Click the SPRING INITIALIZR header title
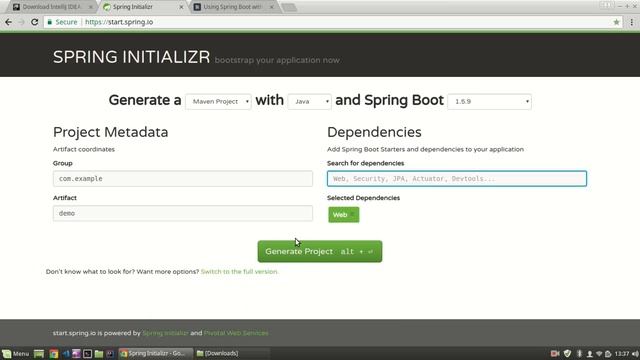The image size is (640, 360). point(131,57)
